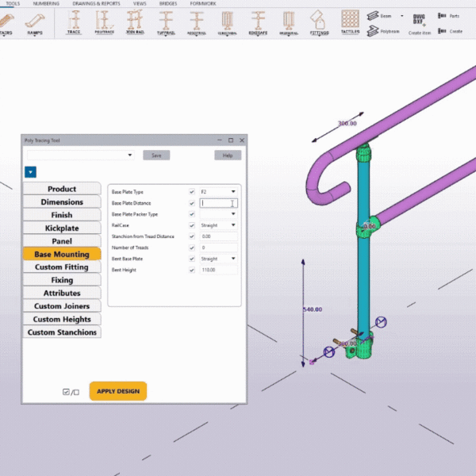Open the Custom Fitting section
Image resolution: width=476 pixels, height=476 pixels.
click(x=62, y=267)
